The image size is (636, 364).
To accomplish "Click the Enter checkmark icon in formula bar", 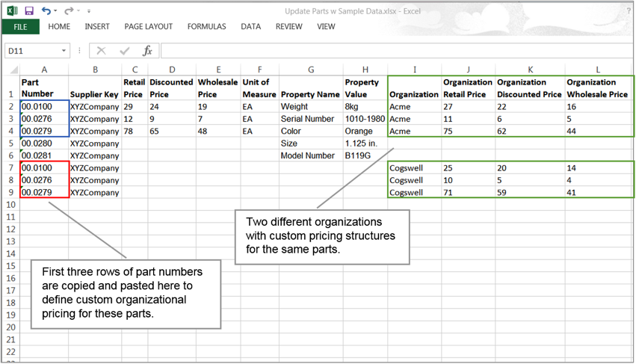I will tap(124, 51).
